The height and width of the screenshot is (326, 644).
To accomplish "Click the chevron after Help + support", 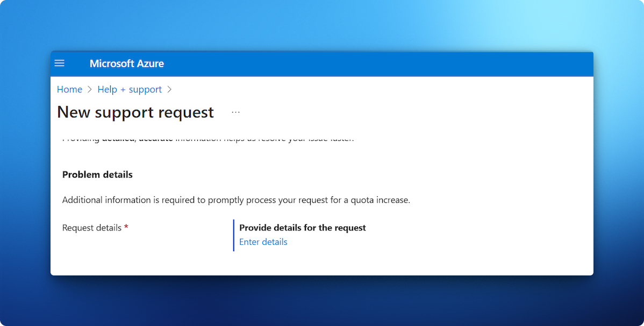I will click(169, 89).
